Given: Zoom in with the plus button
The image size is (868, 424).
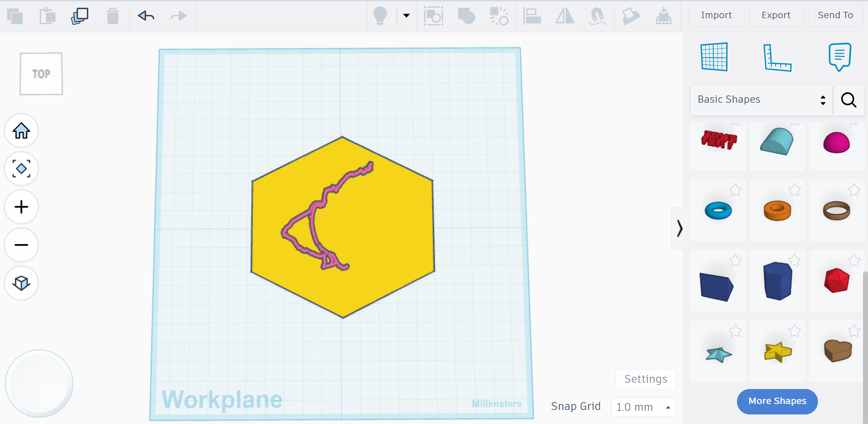Looking at the screenshot, I should click(x=21, y=207).
